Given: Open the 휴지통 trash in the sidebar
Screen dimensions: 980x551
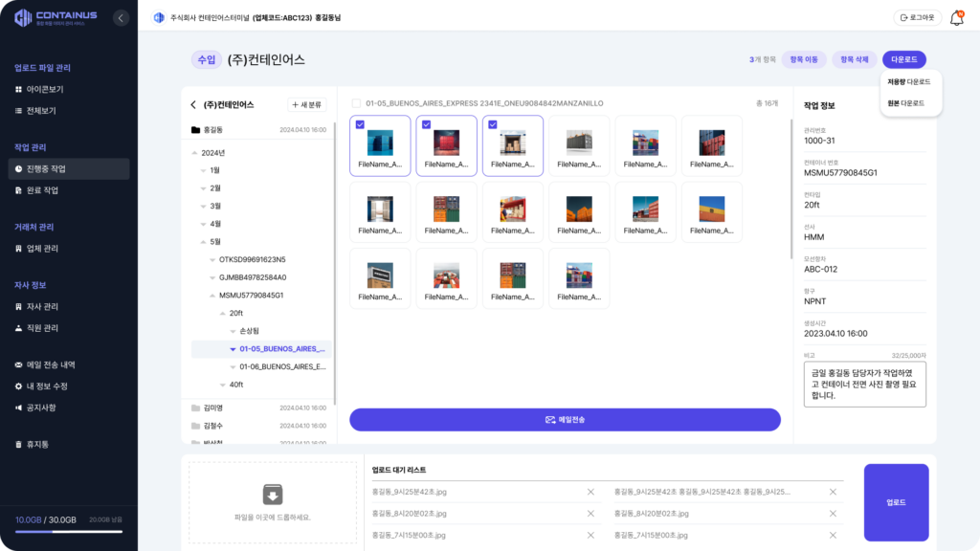Looking at the screenshot, I should 38,444.
